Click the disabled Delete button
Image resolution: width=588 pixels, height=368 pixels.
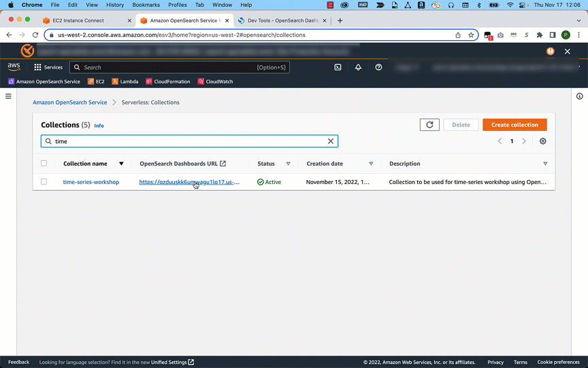pyautogui.click(x=461, y=125)
